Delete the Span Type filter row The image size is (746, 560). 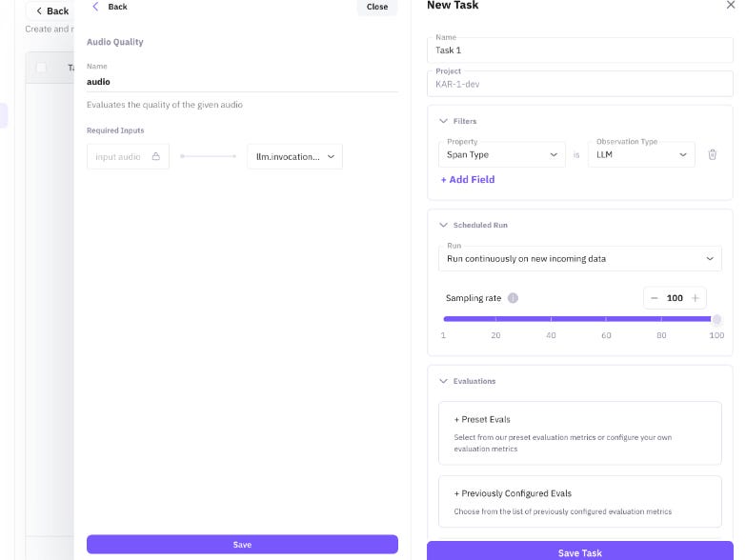[713, 154]
